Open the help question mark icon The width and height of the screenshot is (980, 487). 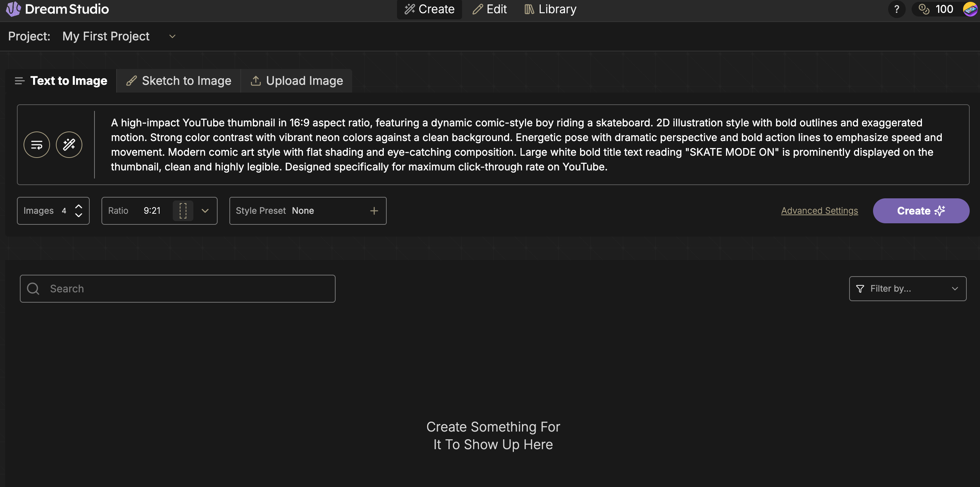pos(896,9)
